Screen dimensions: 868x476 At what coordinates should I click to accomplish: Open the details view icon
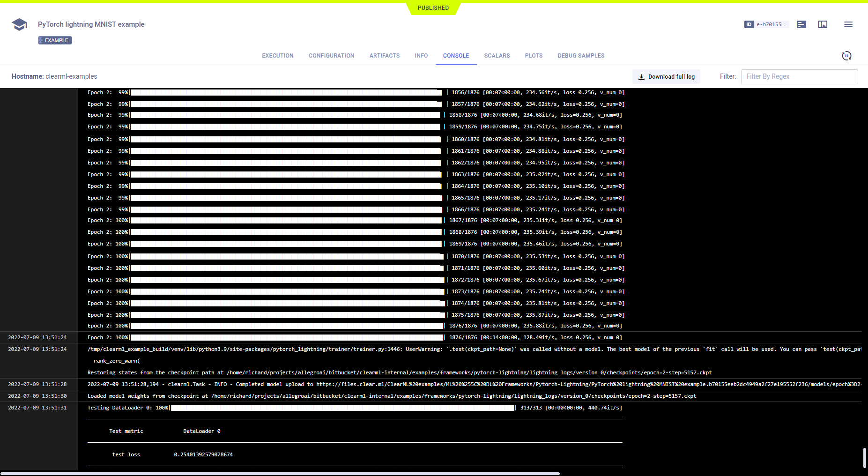[x=801, y=24]
